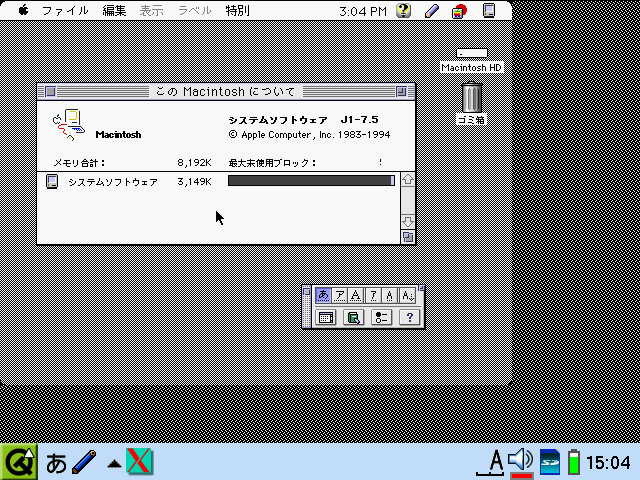Open the Apple menu

tap(23, 10)
